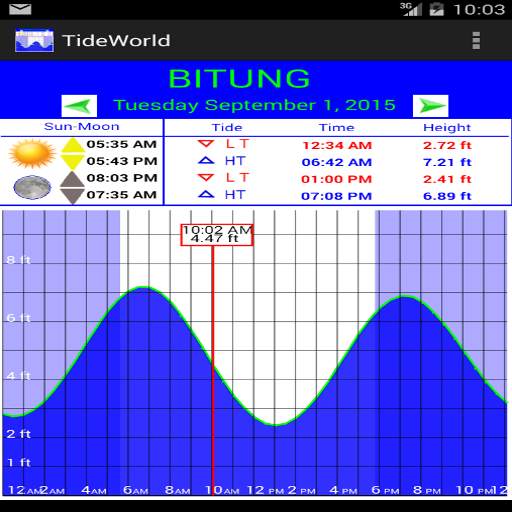Image resolution: width=512 pixels, height=512 pixels.
Task: Tap the 07:08 PM high tide row
Action: 337,196
